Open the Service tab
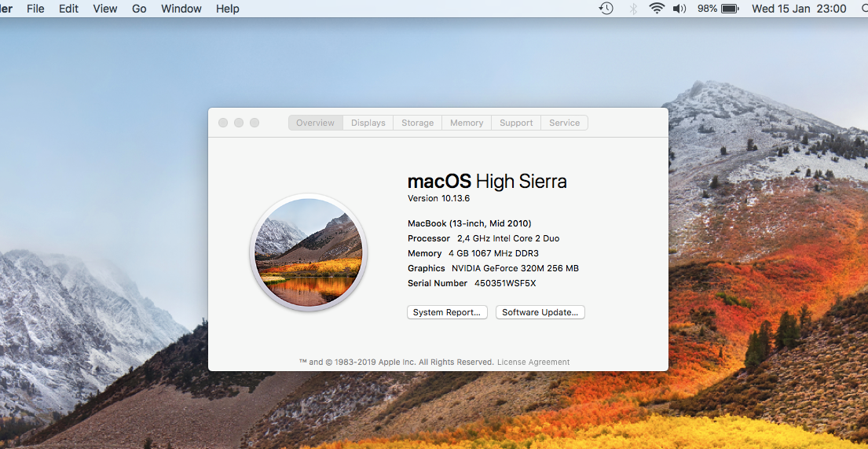This screenshot has width=868, height=449. (565, 123)
